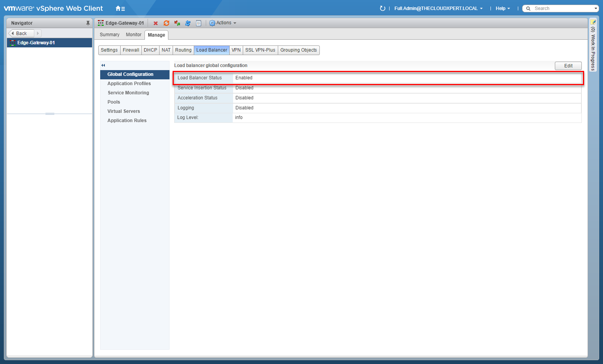Switch to the Firewall tab
The image size is (603, 364).
tap(131, 50)
